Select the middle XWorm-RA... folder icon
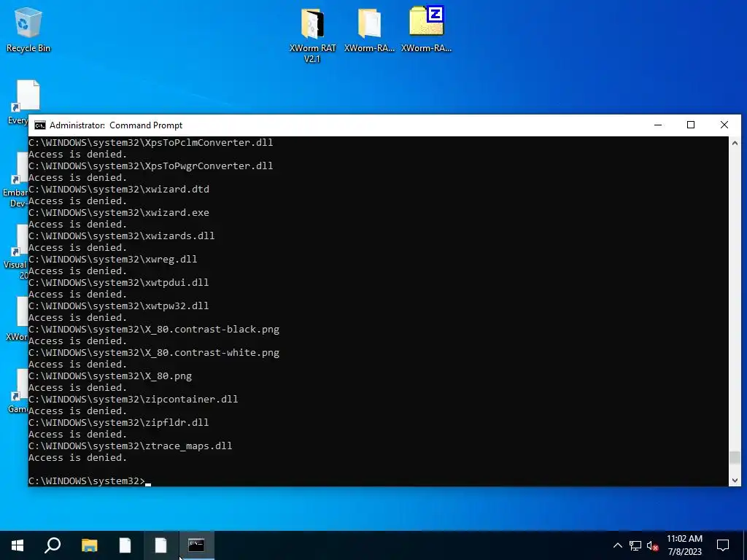Screen dimensions: 747x560 point(369,30)
